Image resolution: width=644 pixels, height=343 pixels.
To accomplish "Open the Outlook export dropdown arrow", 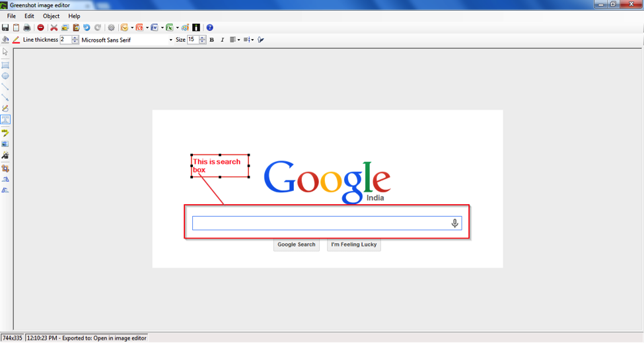I will point(132,28).
